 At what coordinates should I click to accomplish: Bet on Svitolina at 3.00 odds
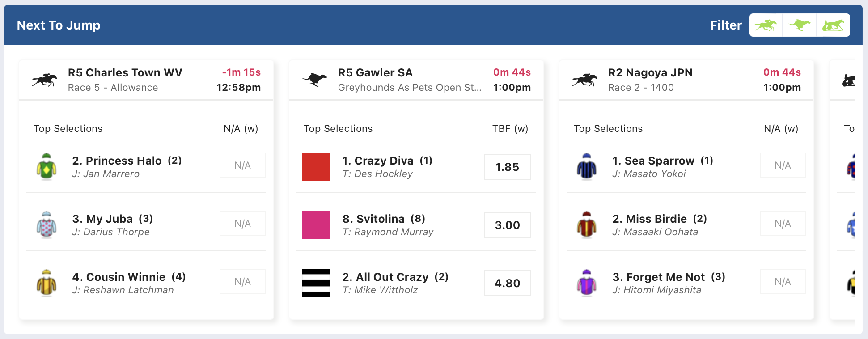tap(508, 225)
